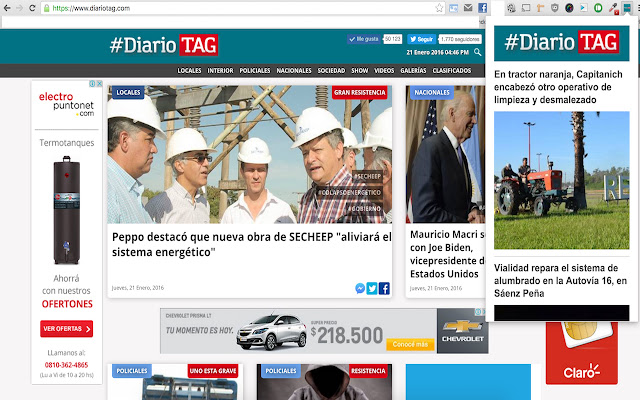Screen dimensions: 640x400
Task: Bookmark this page with the star
Action: pyautogui.click(x=439, y=8)
